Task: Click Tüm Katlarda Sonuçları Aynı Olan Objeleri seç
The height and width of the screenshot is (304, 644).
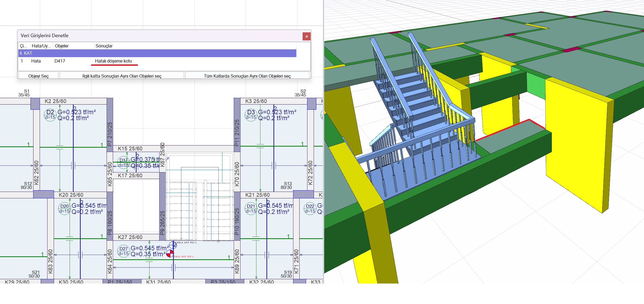Action: 247,76
